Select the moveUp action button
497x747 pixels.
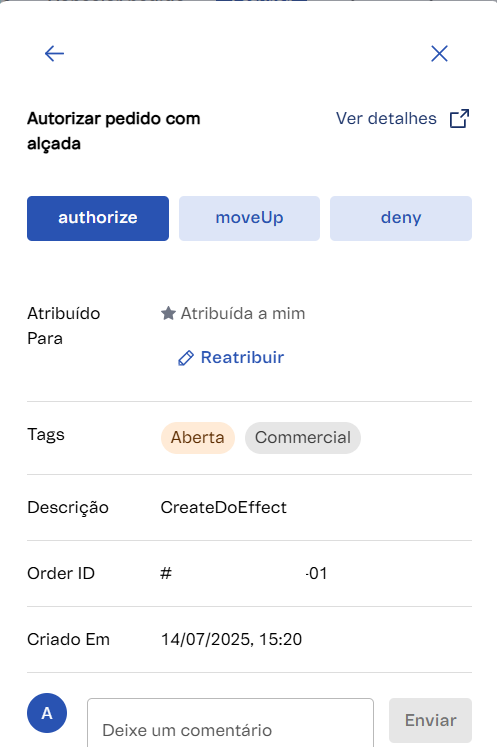coord(249,218)
